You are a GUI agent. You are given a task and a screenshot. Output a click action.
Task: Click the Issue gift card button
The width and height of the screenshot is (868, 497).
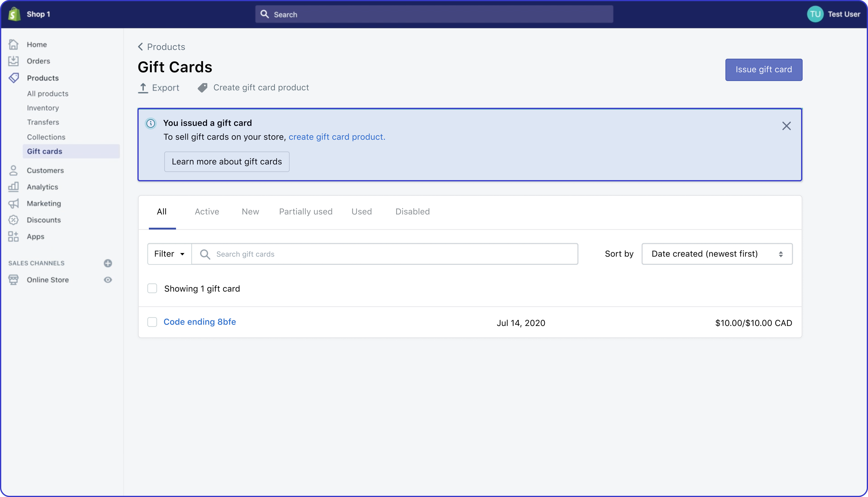(x=763, y=70)
